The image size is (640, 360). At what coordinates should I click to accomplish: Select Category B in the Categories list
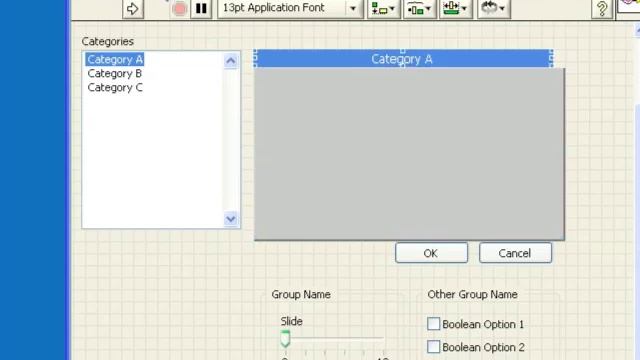tap(115, 73)
